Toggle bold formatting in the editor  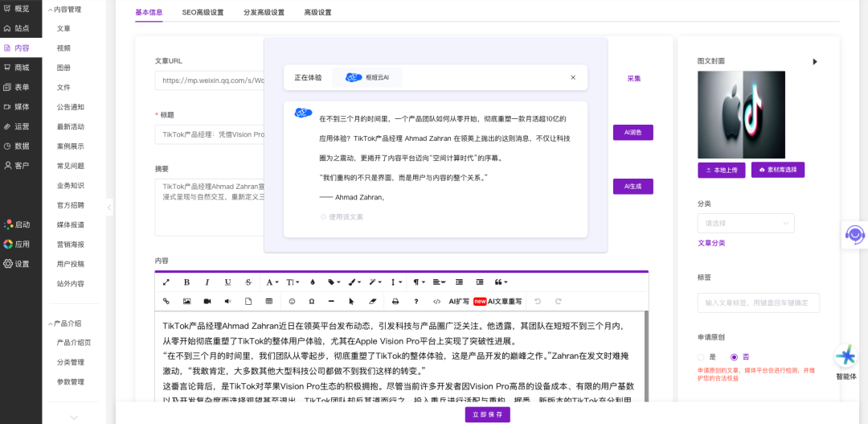[x=186, y=282]
